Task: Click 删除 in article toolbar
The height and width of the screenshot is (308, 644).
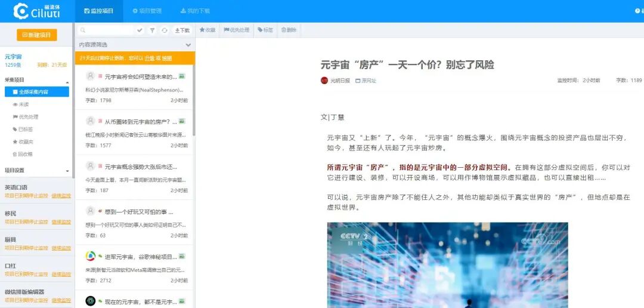Action: click(x=289, y=30)
